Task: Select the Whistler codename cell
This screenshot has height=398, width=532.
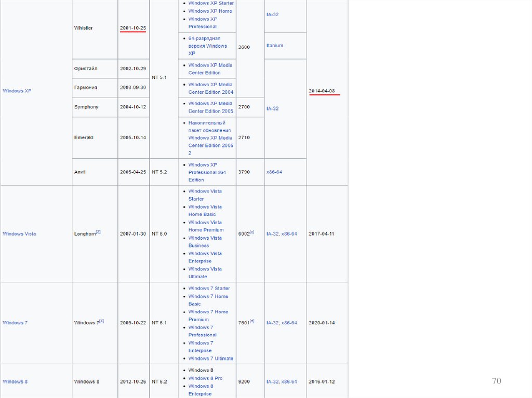Action: tap(95, 28)
